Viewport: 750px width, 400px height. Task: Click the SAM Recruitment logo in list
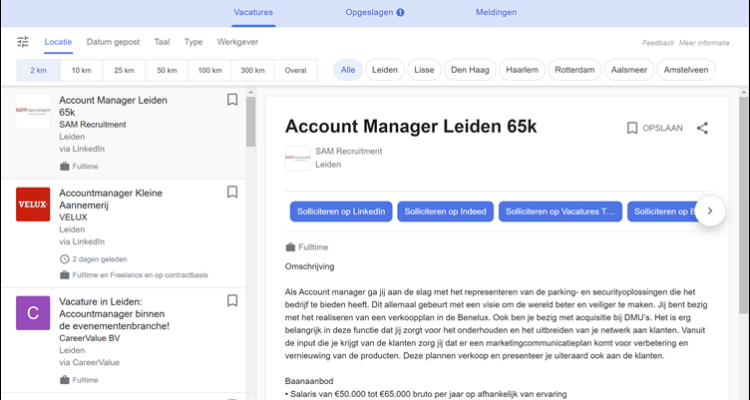[33, 111]
